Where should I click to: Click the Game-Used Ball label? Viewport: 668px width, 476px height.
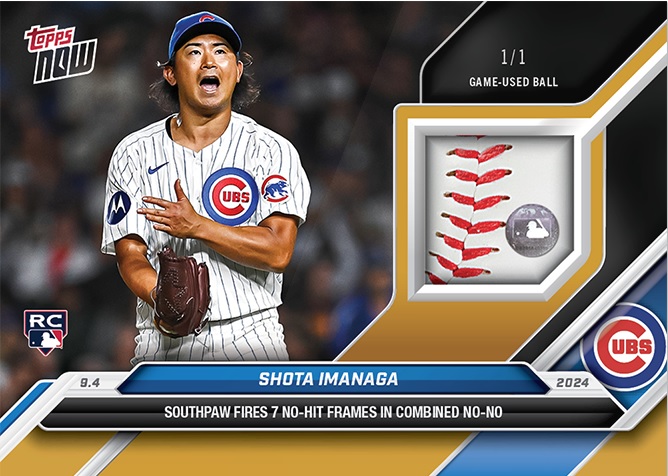pos(513,82)
